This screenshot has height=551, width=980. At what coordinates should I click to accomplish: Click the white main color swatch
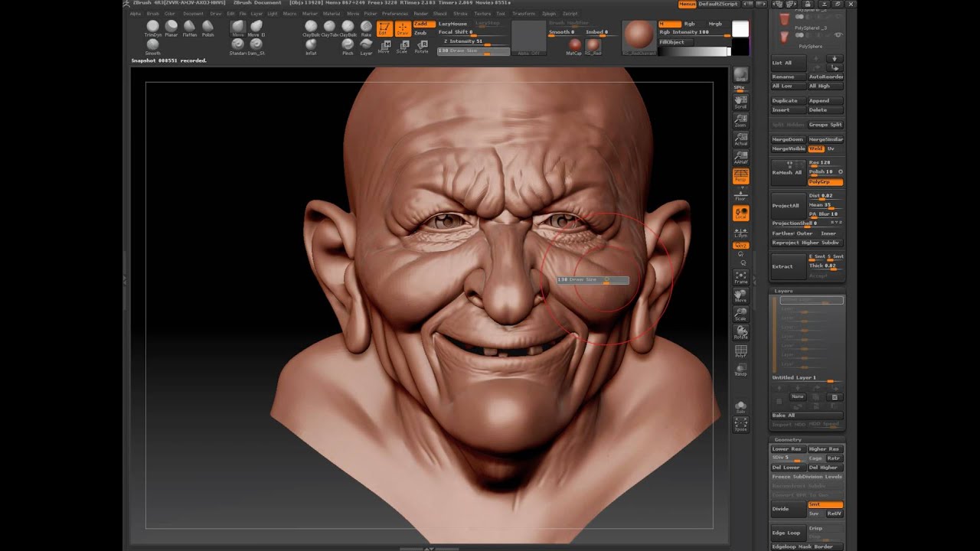coord(740,29)
